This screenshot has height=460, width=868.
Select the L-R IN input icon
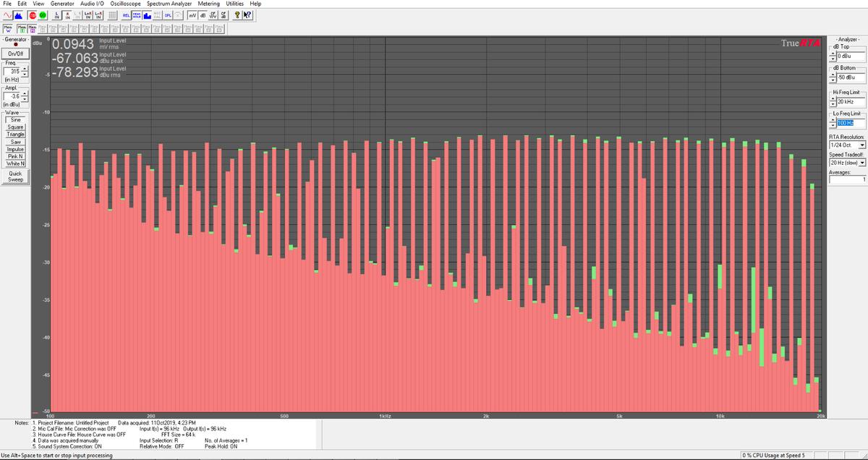[98, 15]
